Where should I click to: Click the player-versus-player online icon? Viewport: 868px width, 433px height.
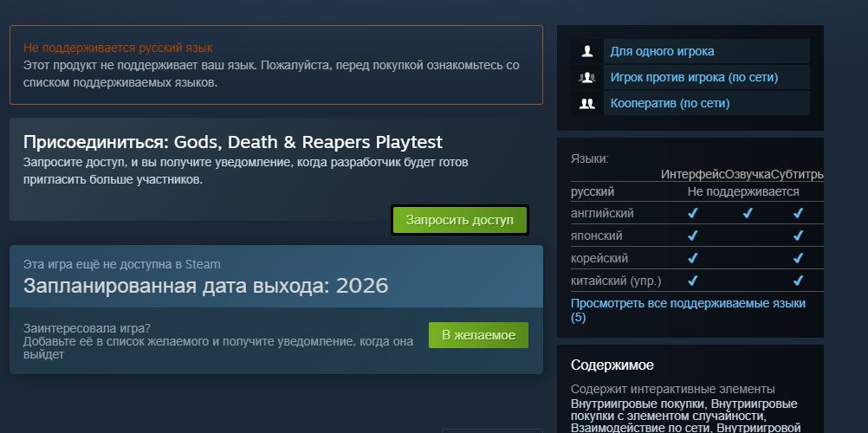click(x=587, y=77)
